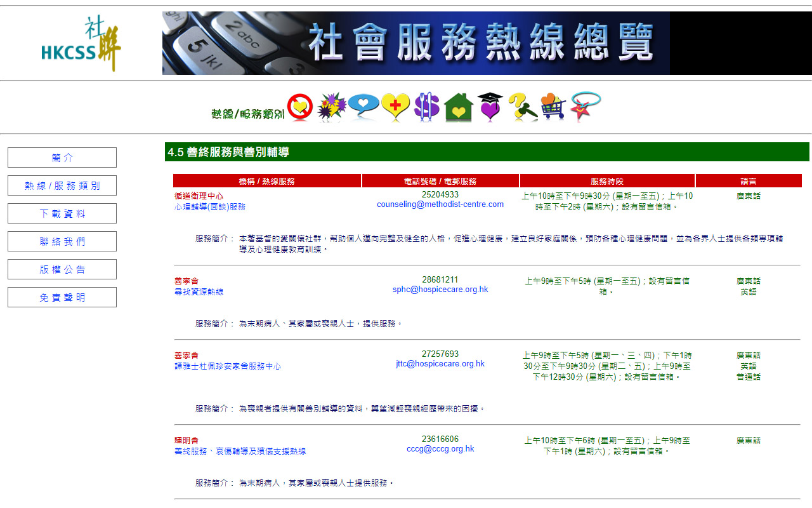The width and height of the screenshot is (812, 508).
Task: Click the green house with heart icon
Action: click(x=457, y=107)
